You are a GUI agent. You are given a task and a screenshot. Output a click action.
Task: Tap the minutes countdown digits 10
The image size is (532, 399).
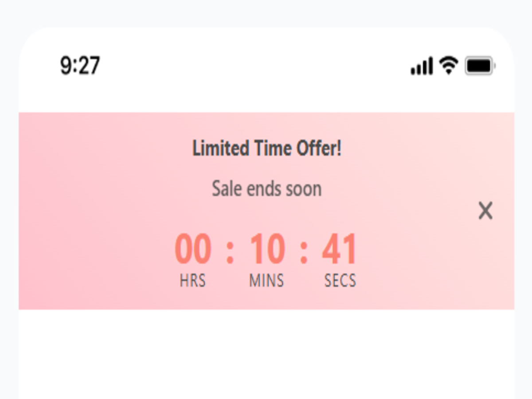coord(267,249)
